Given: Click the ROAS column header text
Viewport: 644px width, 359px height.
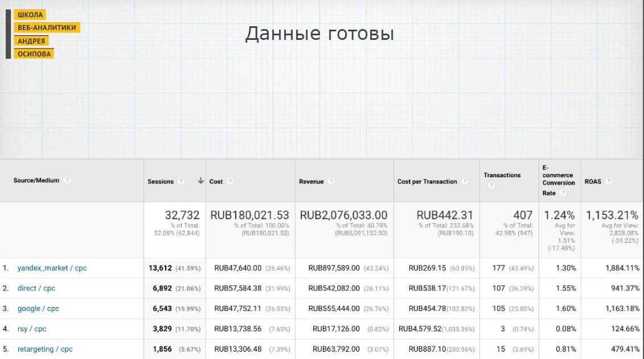Looking at the screenshot, I should coord(593,182).
